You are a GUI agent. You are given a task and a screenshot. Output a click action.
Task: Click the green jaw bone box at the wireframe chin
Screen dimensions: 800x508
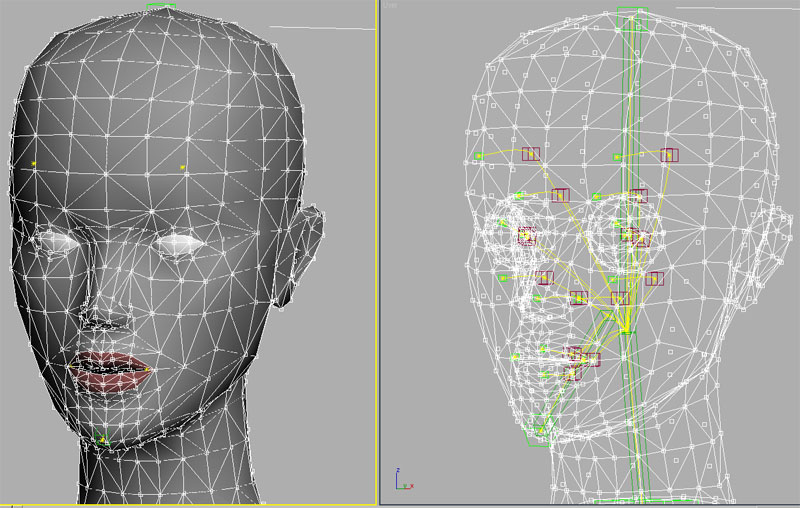click(539, 430)
